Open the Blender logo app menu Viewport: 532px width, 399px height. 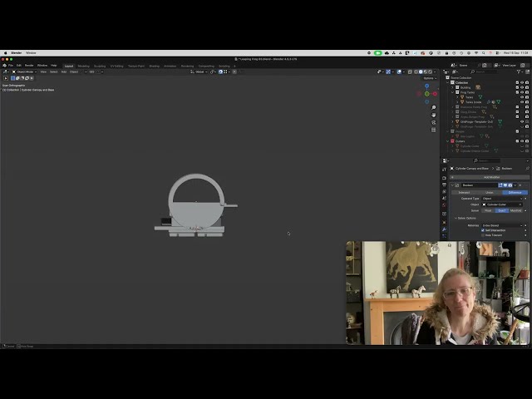pyautogui.click(x=4, y=66)
